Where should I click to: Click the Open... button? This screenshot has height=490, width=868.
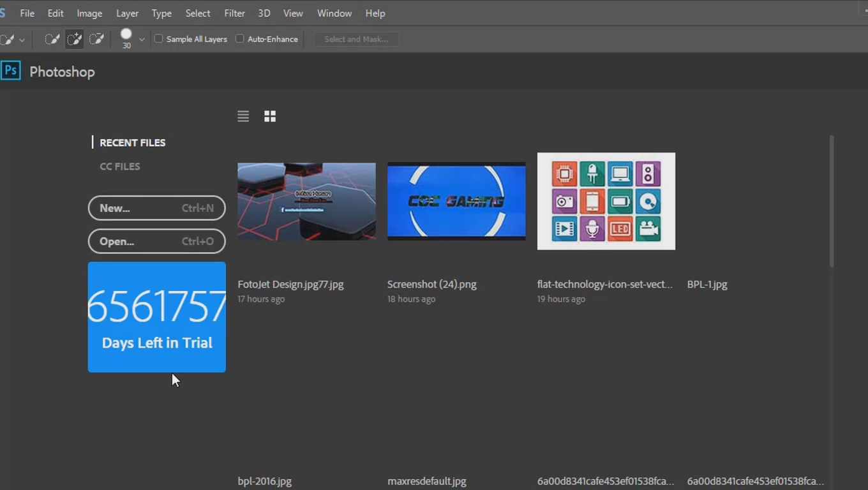click(157, 241)
